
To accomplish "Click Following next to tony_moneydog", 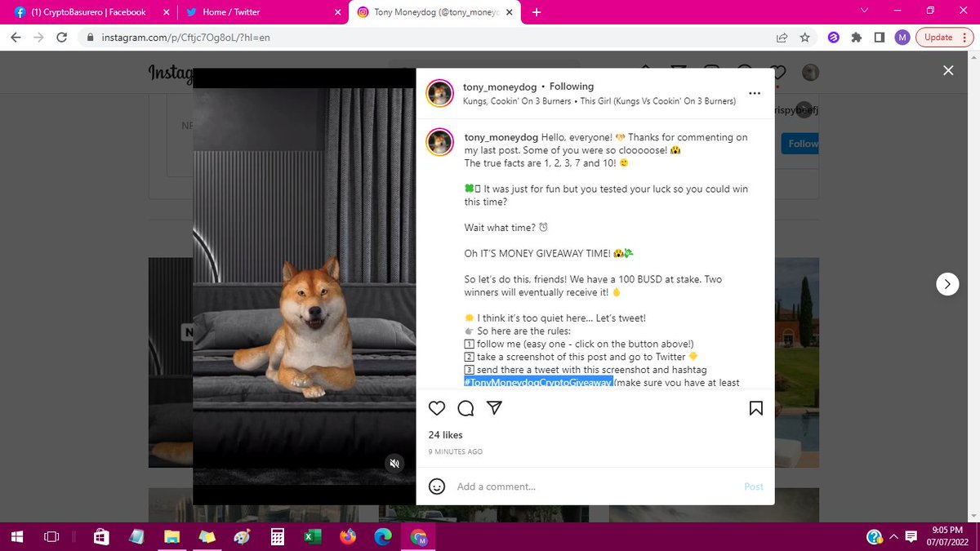I will 572,87.
